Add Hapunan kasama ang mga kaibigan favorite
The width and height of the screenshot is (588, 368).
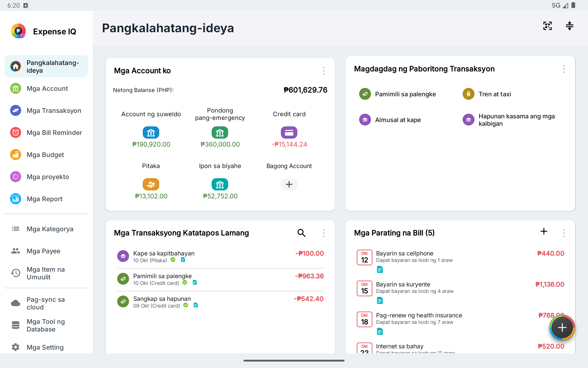(x=509, y=120)
